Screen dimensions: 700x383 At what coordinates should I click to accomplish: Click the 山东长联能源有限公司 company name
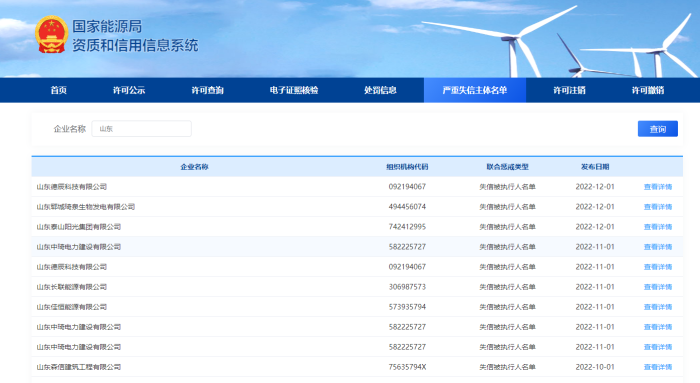[x=71, y=287]
